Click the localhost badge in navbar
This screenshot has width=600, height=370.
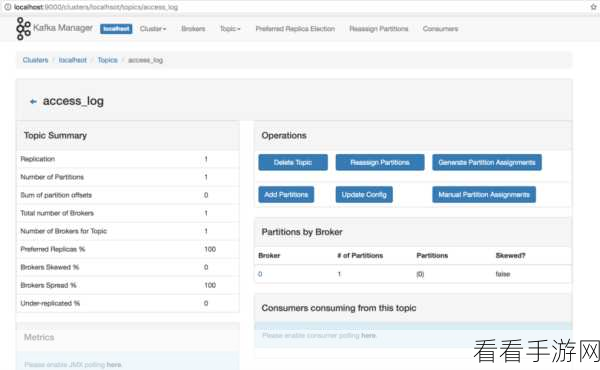116,29
